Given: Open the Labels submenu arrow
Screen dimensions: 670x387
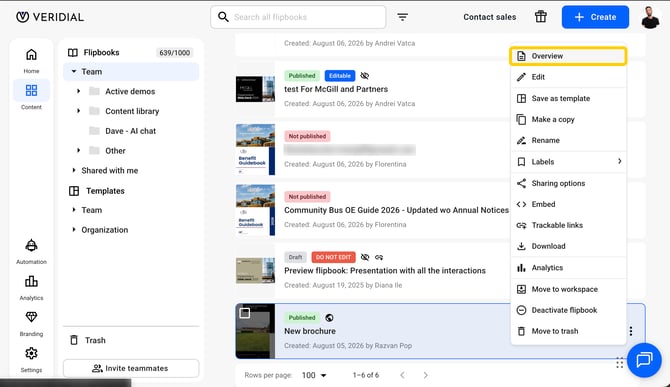Looking at the screenshot, I should [619, 161].
